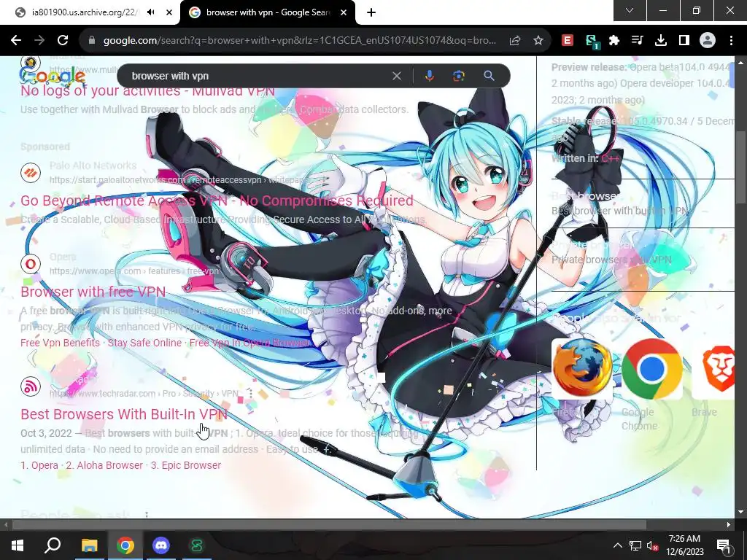Viewport: 747px width, 560px height.
Task: Open the Extensions puzzle menu
Action: pos(614,41)
